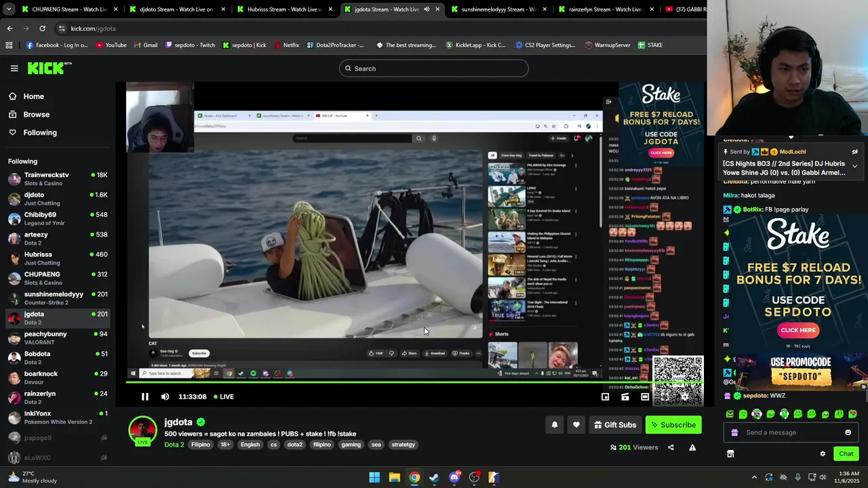The width and height of the screenshot is (868, 488).
Task: Click the Dota 2 category link
Action: pos(174,445)
